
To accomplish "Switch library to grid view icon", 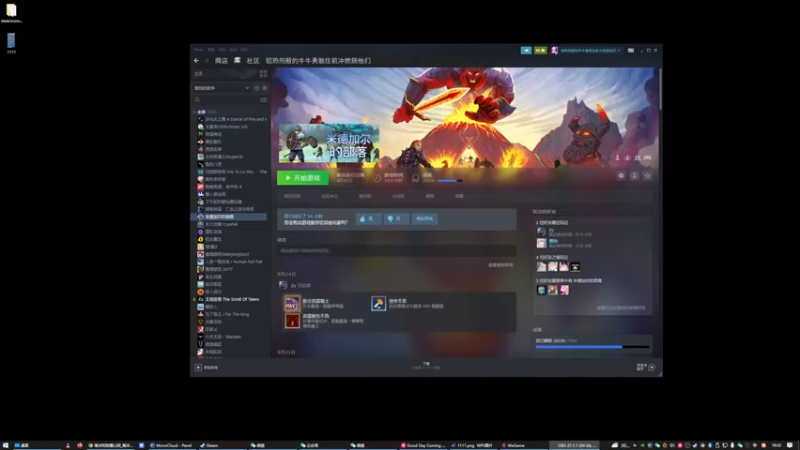I will (263, 74).
